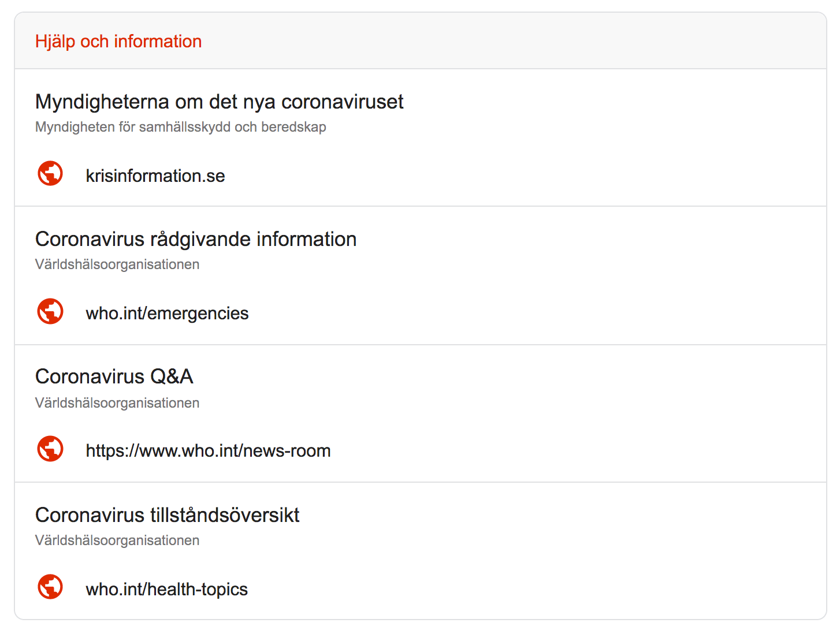
Task: Click the globe under Coronavirus tillståndsöversikt
Action: [x=50, y=587]
